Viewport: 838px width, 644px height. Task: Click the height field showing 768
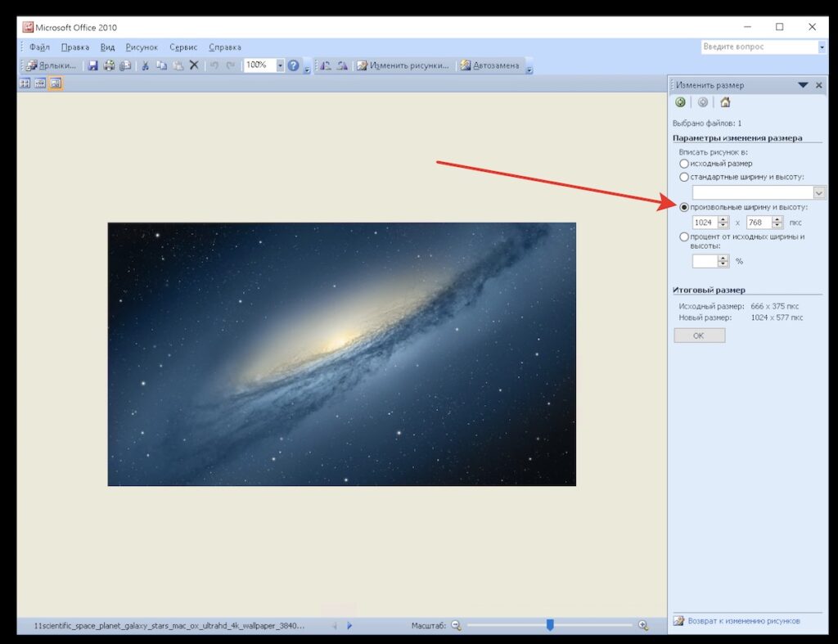tap(759, 223)
